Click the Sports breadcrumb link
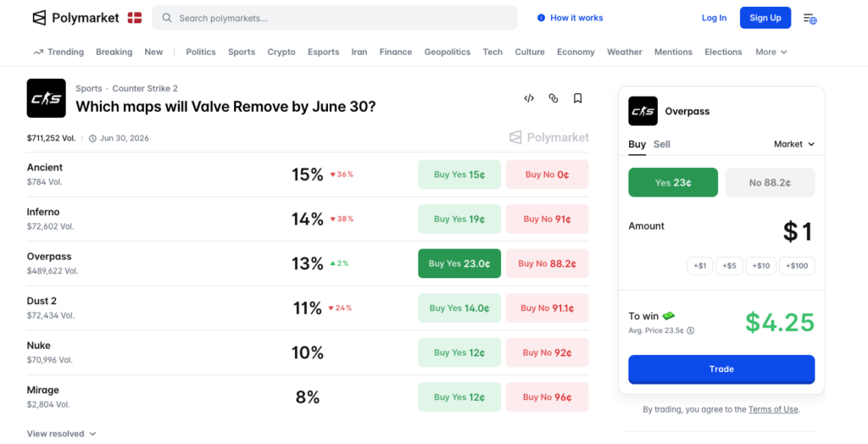Image resolution: width=868 pixels, height=444 pixels. 89,89
